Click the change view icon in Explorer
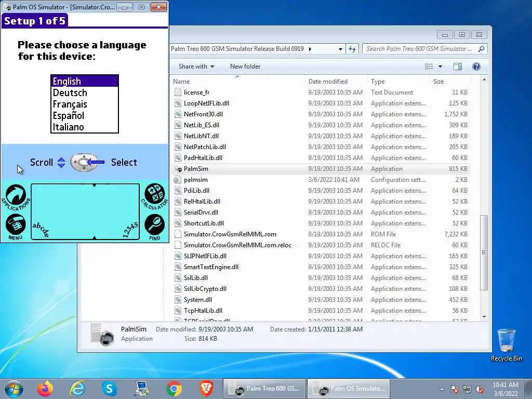Screen dimensions: 532x399 click(x=429, y=66)
